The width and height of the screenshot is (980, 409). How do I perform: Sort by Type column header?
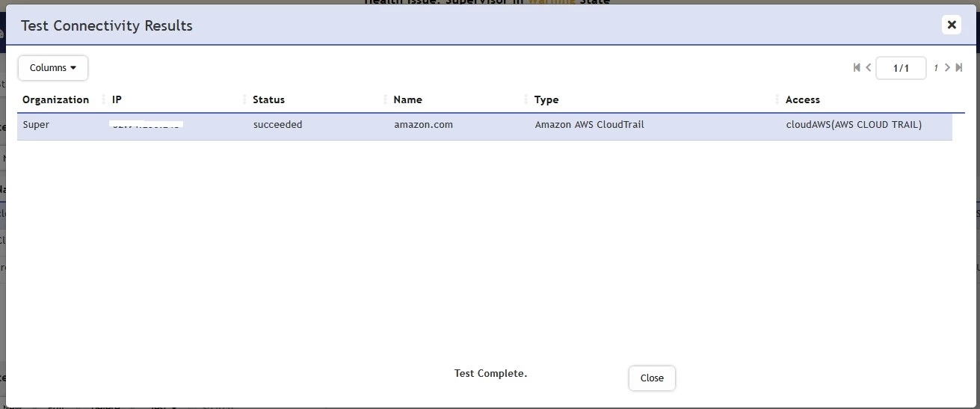(546, 99)
